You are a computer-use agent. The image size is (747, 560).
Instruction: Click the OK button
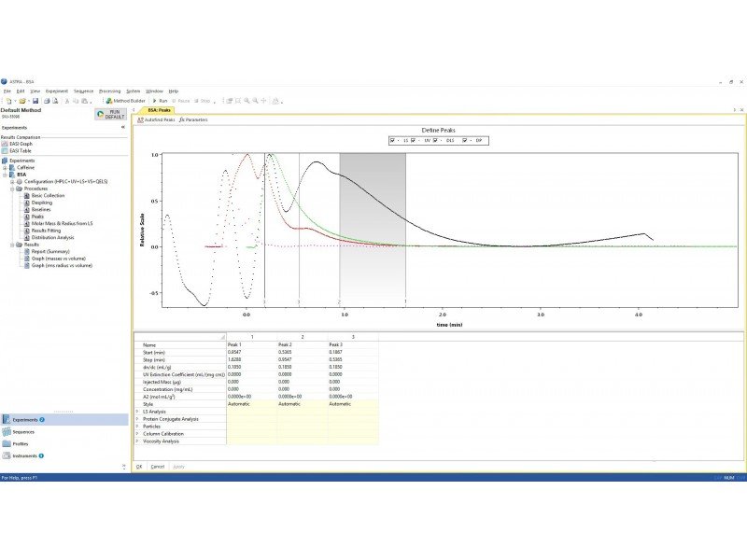point(139,467)
